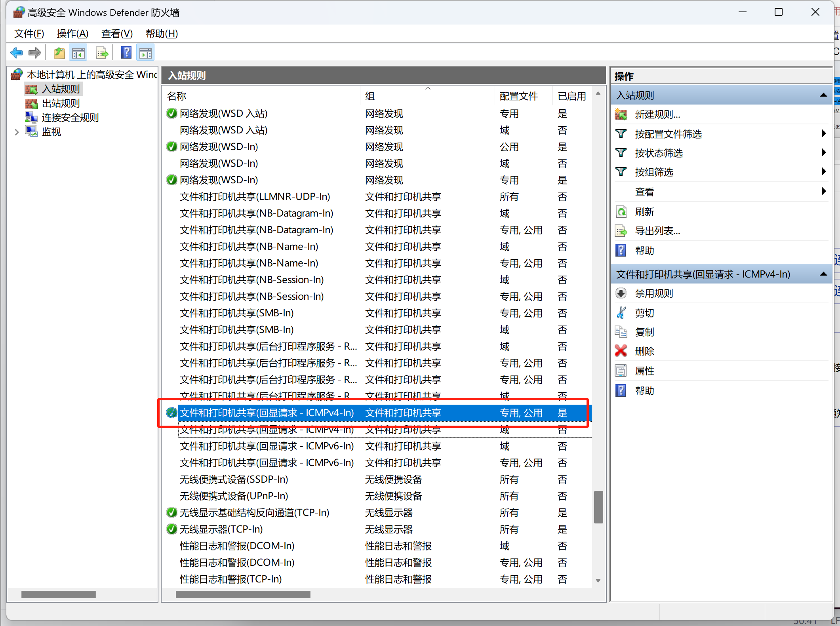840x626 pixels.
Task: Click the Back arrow toolbar icon
Action: coord(17,53)
